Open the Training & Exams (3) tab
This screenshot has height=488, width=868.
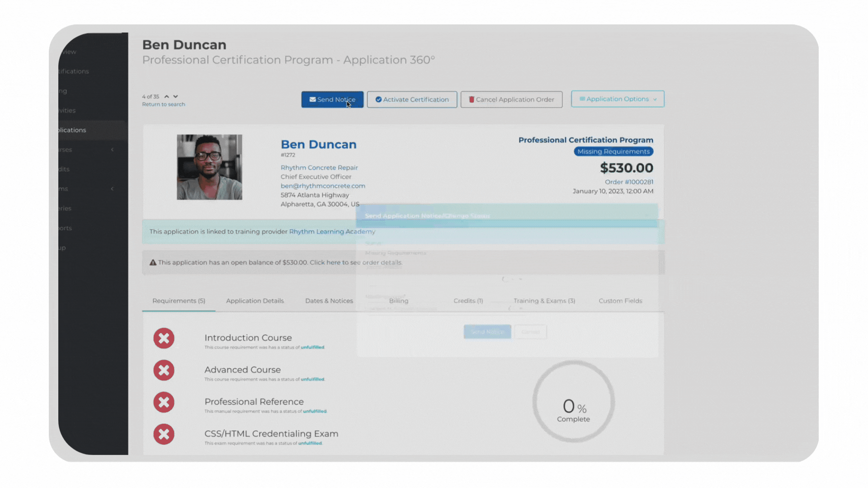coord(544,301)
